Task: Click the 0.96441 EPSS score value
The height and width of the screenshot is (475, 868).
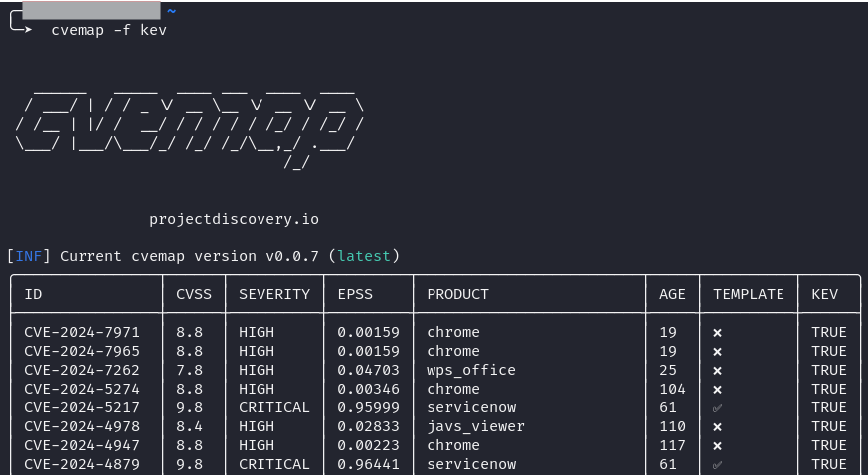Action: pyautogui.click(x=368, y=465)
